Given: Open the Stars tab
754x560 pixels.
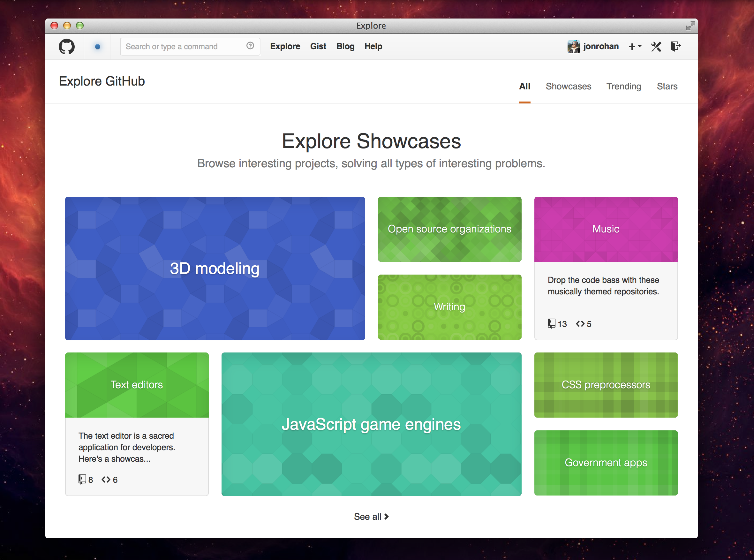Looking at the screenshot, I should pos(667,87).
